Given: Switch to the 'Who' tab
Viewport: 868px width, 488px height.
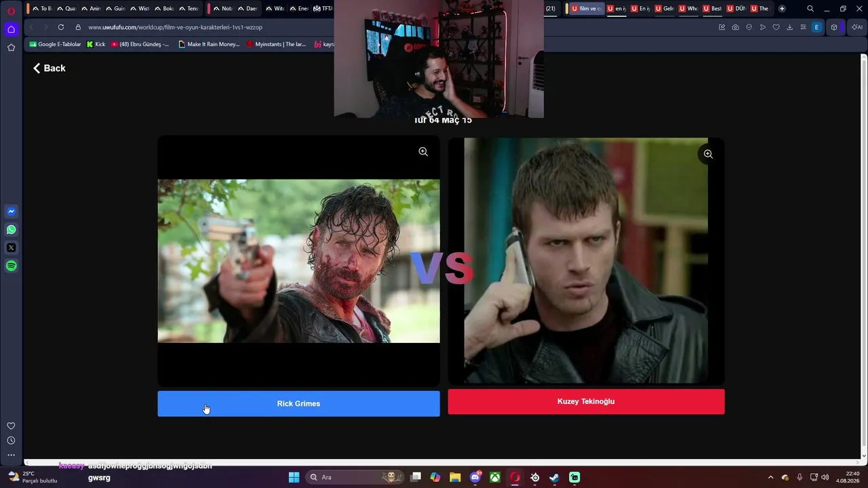Looking at the screenshot, I should [688, 9].
